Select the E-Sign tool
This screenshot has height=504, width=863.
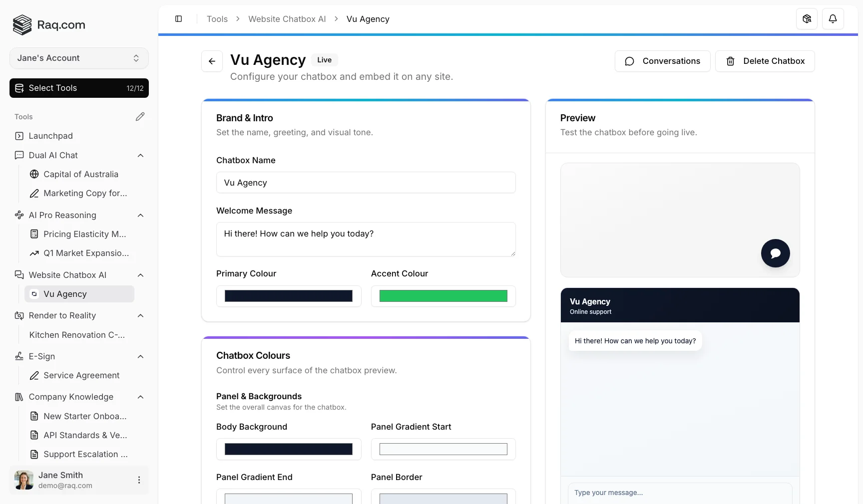point(41,356)
